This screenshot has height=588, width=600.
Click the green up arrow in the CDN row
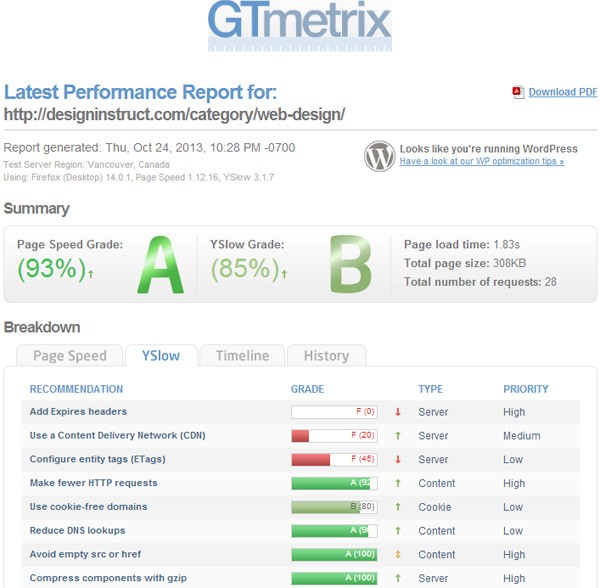(x=398, y=436)
